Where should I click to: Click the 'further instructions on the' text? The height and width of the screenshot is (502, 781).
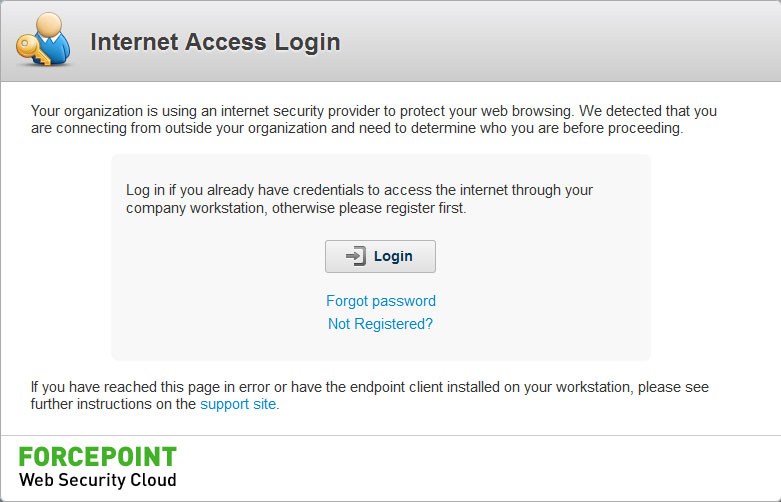click(x=113, y=404)
